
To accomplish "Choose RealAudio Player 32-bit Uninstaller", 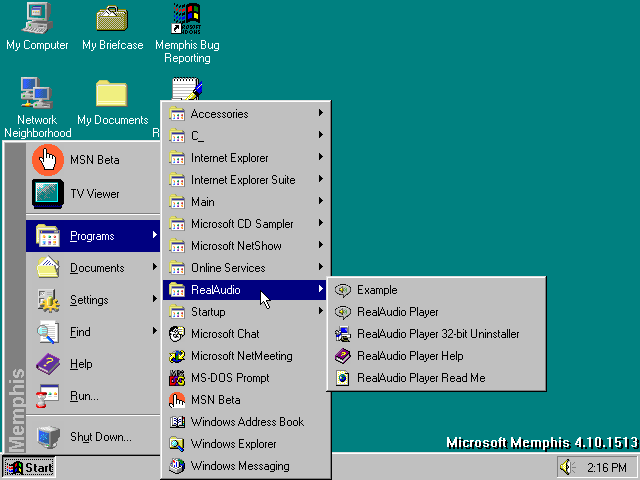I will [x=437, y=334].
